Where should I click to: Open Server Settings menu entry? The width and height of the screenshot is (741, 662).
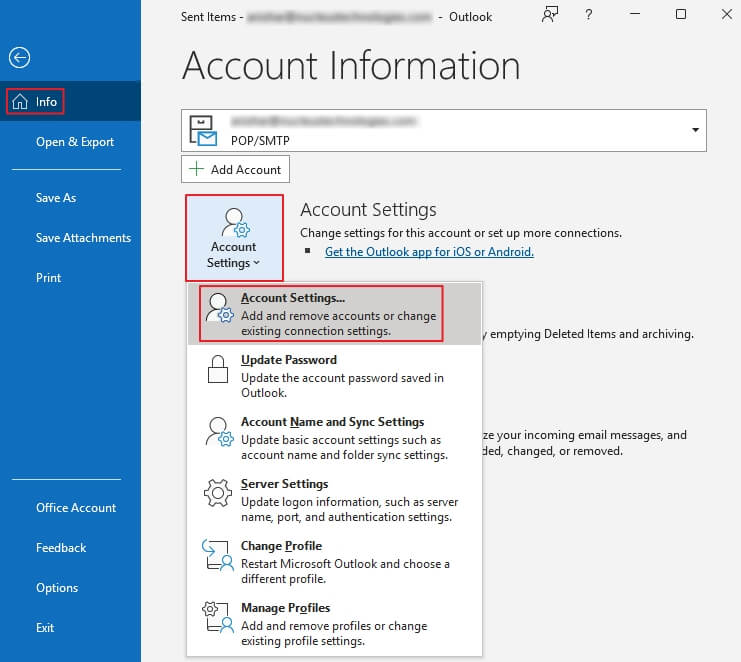tap(335, 499)
